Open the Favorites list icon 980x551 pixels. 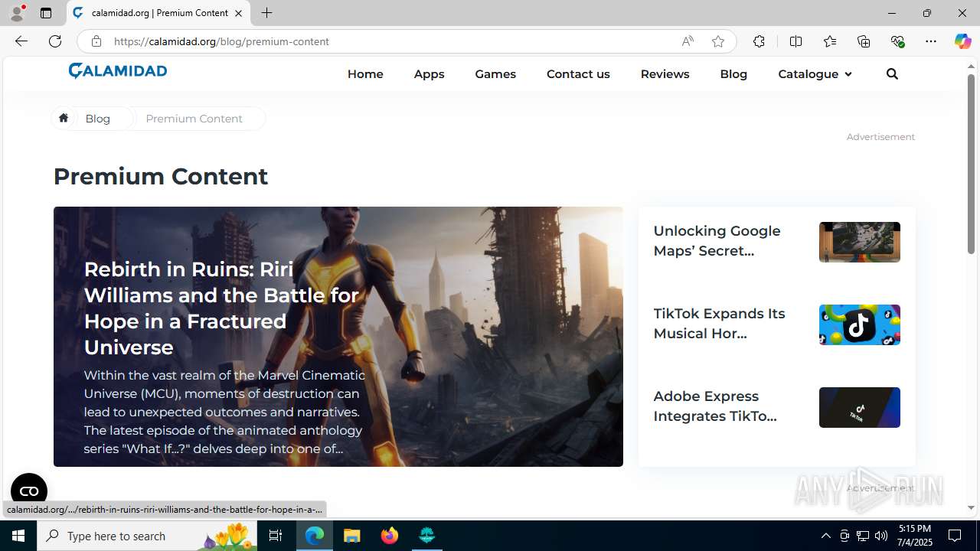click(x=830, y=41)
